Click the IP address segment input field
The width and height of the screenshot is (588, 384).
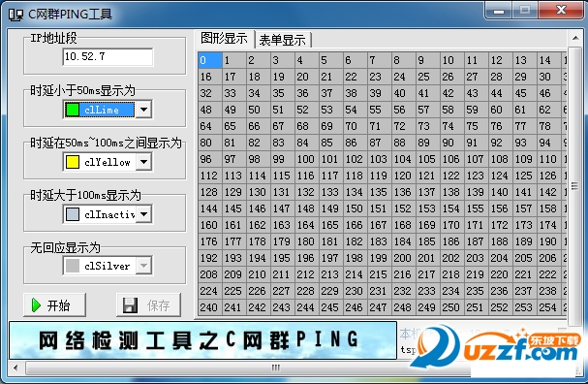108,56
